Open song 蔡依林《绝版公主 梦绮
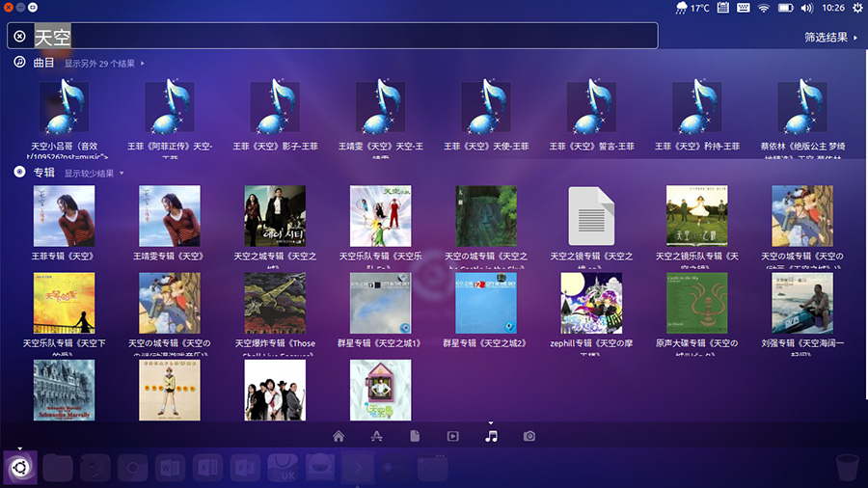Viewport: 868px width, 488px height. click(802, 118)
